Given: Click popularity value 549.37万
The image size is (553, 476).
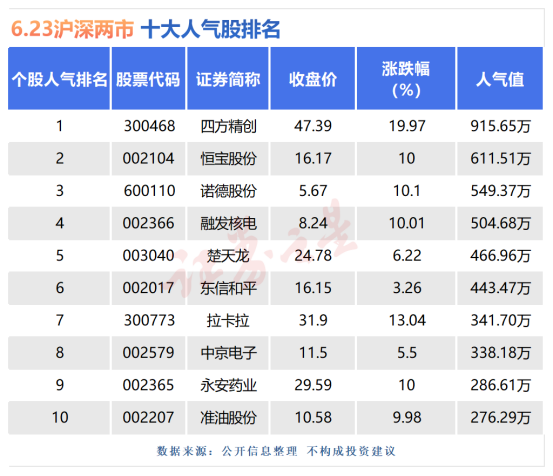Looking at the screenshot, I should point(500,191).
